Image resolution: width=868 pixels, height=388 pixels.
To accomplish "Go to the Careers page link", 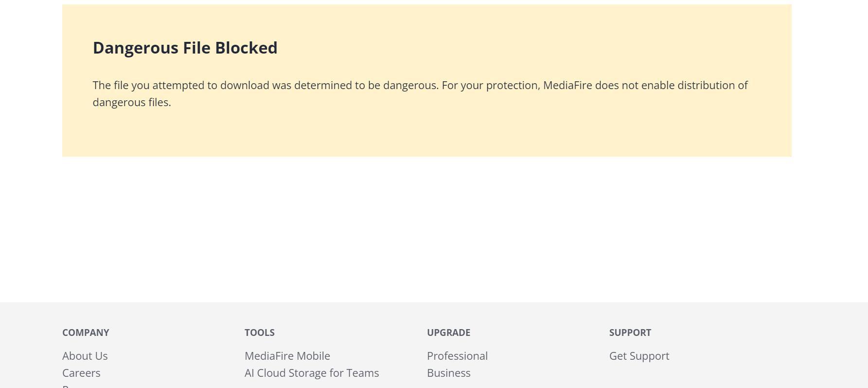I will coord(81,373).
